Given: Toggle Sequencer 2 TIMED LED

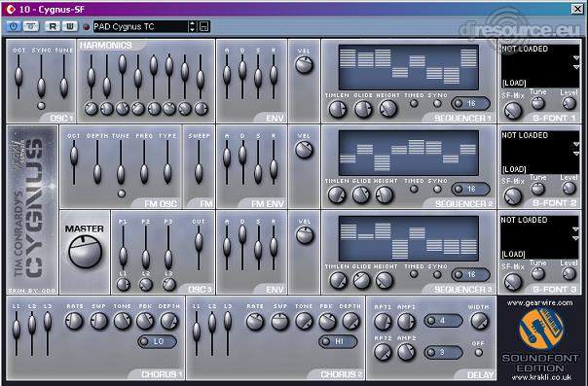Looking at the screenshot, I should pos(414,189).
